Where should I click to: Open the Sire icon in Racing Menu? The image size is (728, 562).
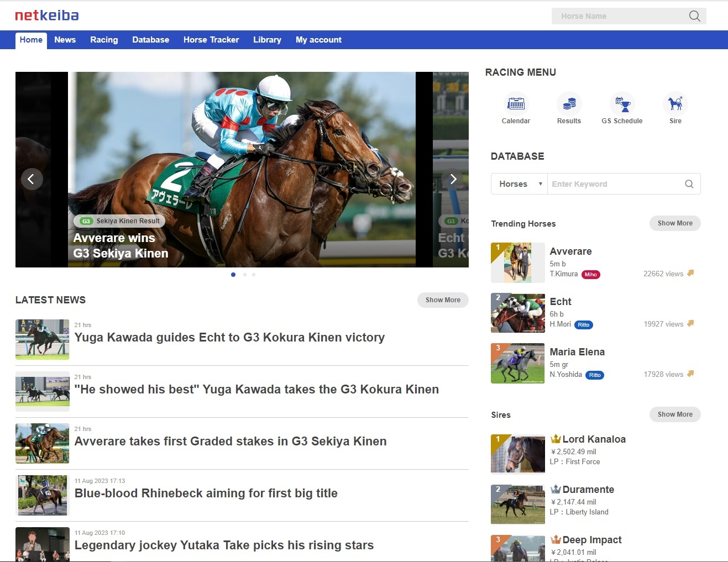675,108
